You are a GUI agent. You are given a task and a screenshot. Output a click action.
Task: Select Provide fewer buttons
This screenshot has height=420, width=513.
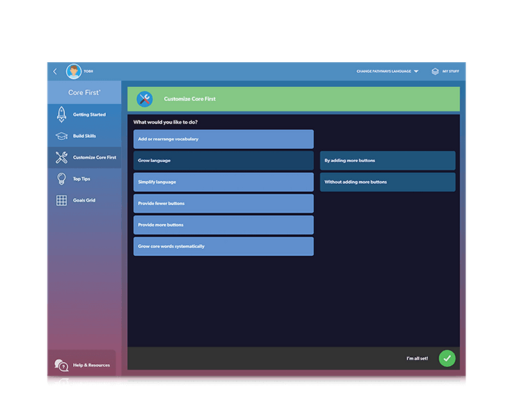click(x=223, y=203)
